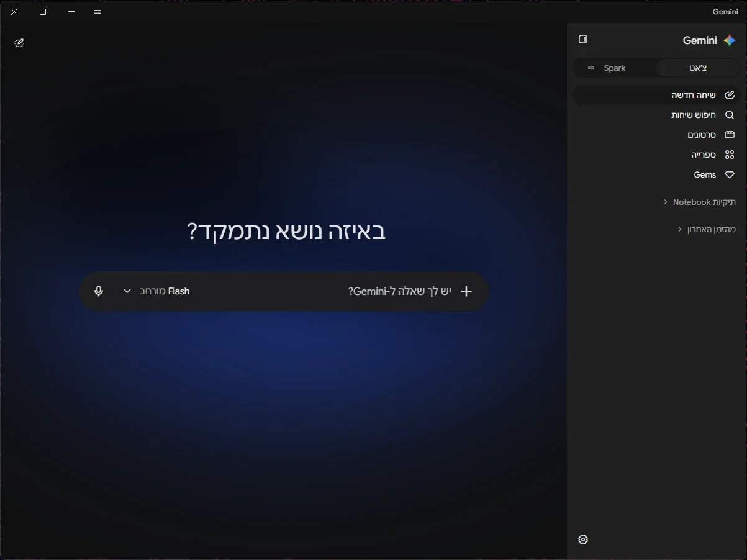Click the Spark tab's small icon
Viewport: 747px width, 560px height.
pyautogui.click(x=591, y=68)
